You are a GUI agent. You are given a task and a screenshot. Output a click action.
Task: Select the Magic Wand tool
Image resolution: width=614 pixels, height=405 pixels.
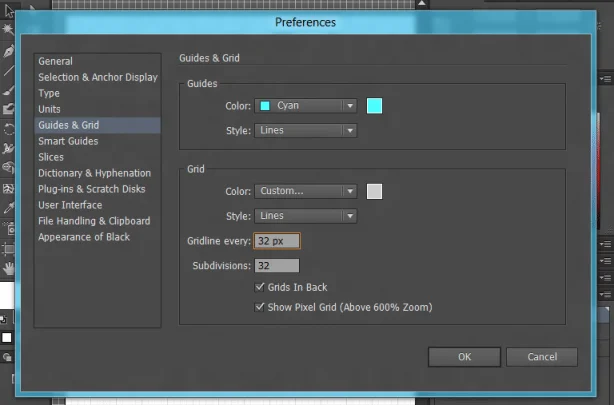pos(7,29)
